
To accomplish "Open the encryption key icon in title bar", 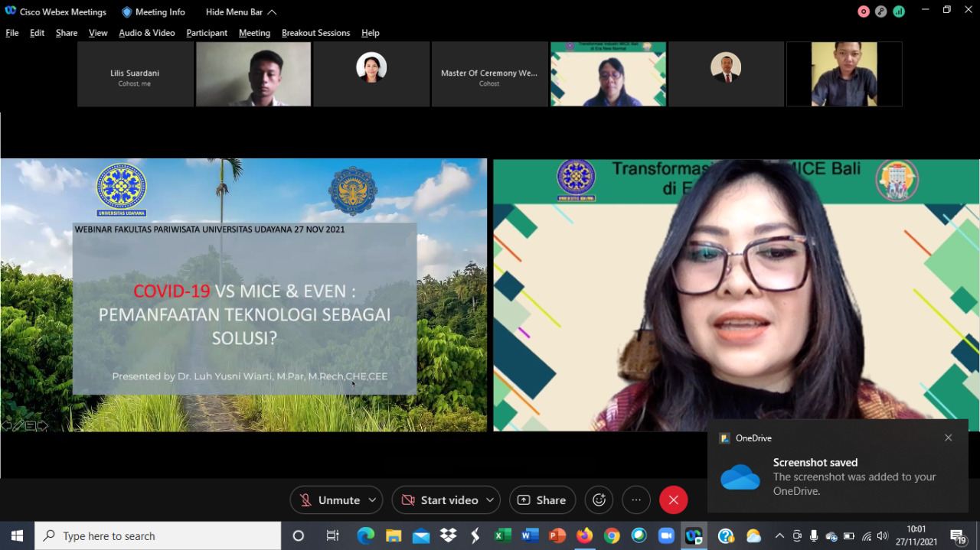I will point(881,11).
